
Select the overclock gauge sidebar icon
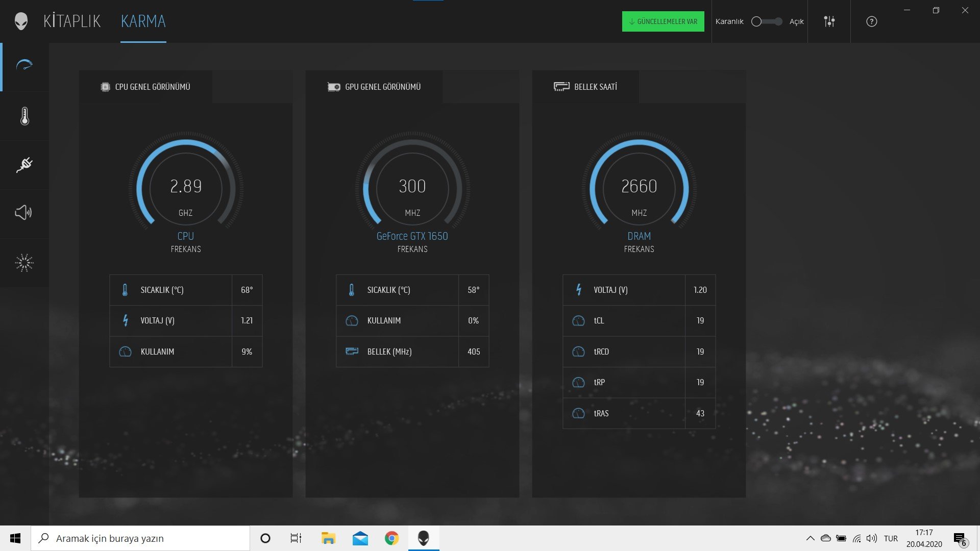click(x=24, y=66)
